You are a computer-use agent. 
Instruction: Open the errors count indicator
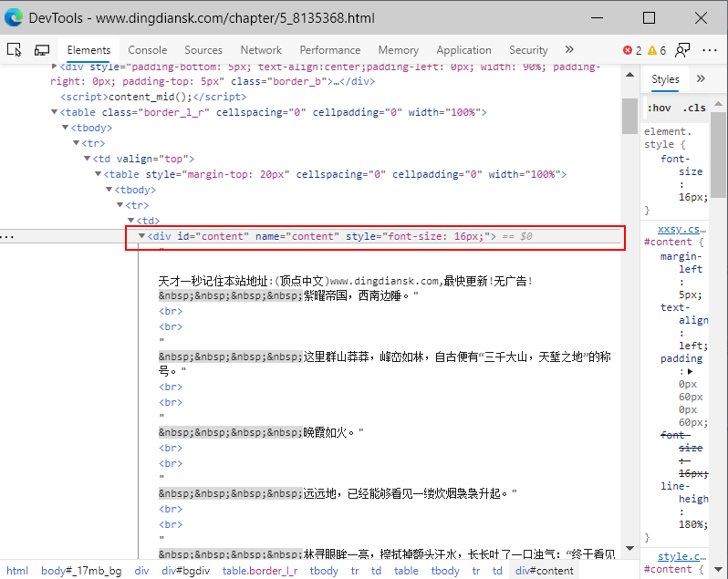coord(632,50)
